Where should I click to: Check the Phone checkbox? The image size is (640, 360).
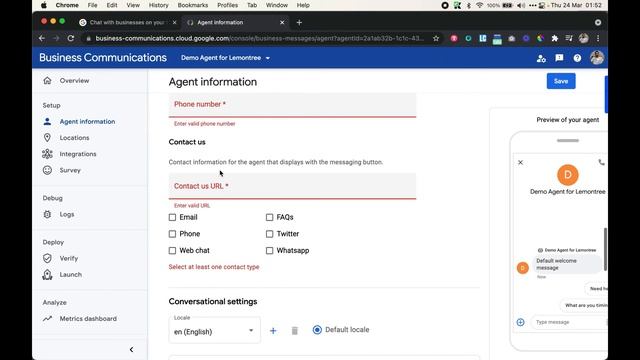(x=172, y=234)
